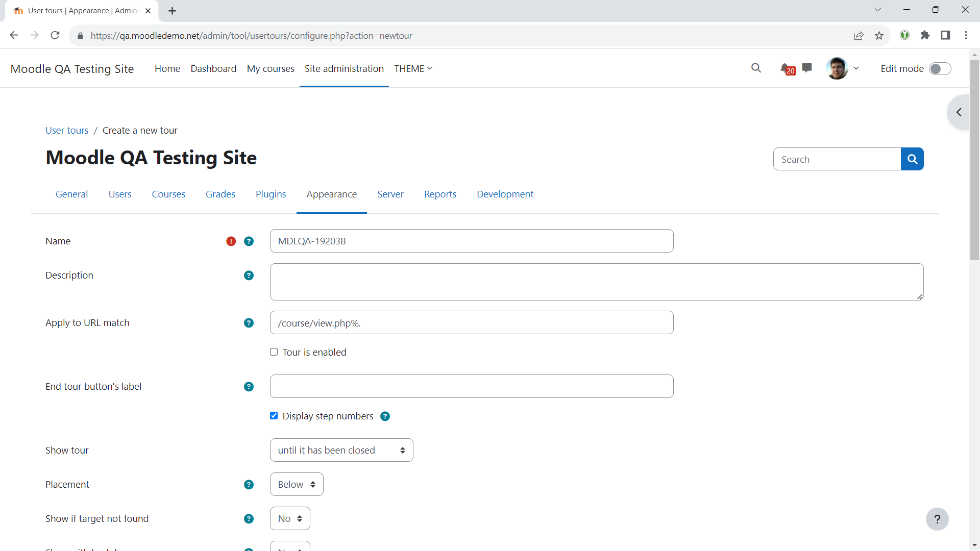Click the admin Search input box
980x551 pixels.
[837, 159]
